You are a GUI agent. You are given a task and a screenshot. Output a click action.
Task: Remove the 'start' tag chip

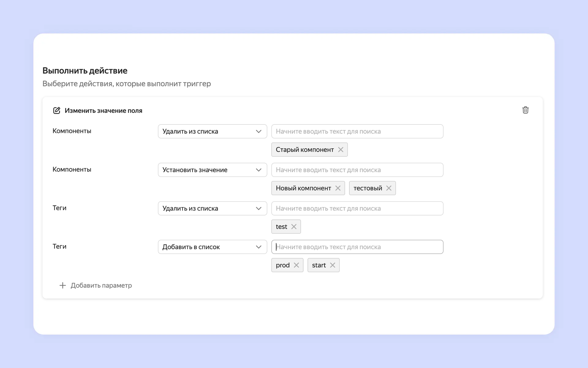click(x=333, y=265)
